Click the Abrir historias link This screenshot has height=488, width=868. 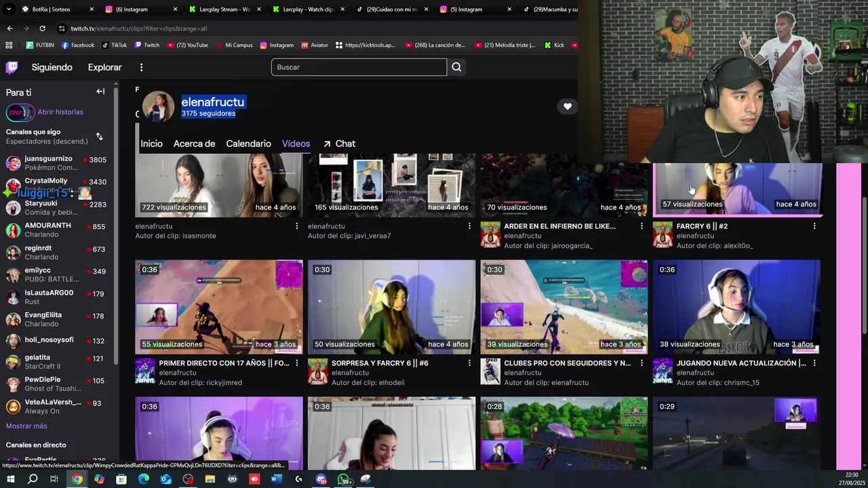(60, 112)
